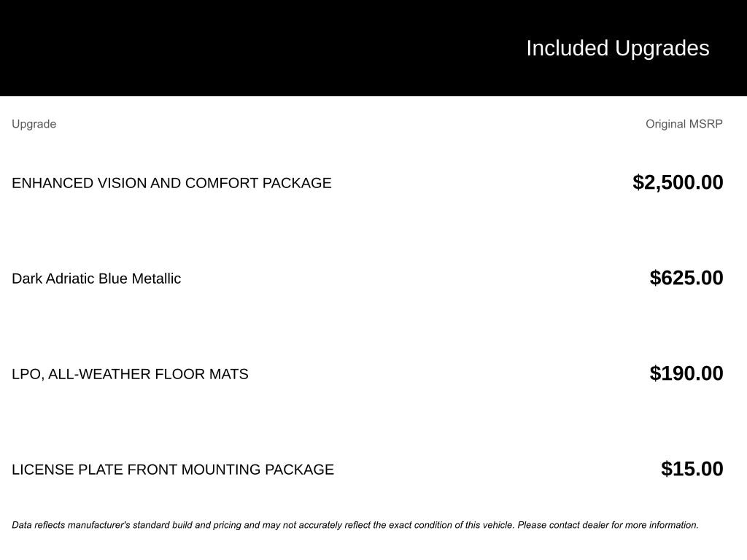Click the word 'Upgrades' in the banner title

pyautogui.click(x=662, y=48)
